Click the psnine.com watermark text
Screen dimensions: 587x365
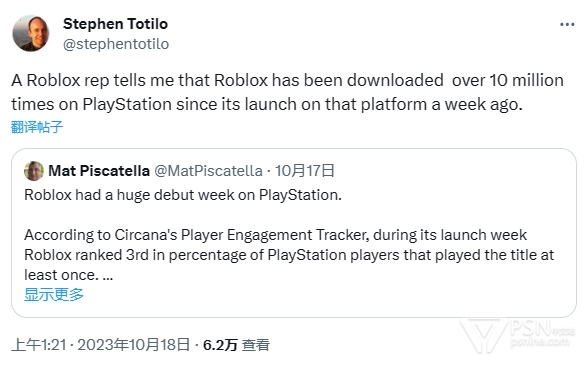(539, 342)
